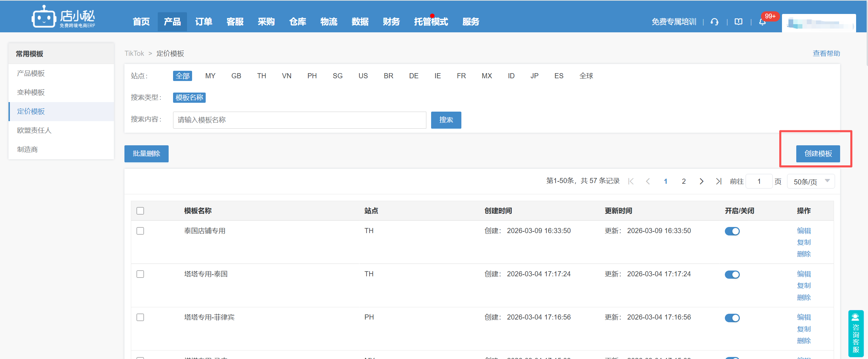The image size is (868, 359).
Task: Open the 咨询客服 floating widget
Action: pyautogui.click(x=855, y=333)
